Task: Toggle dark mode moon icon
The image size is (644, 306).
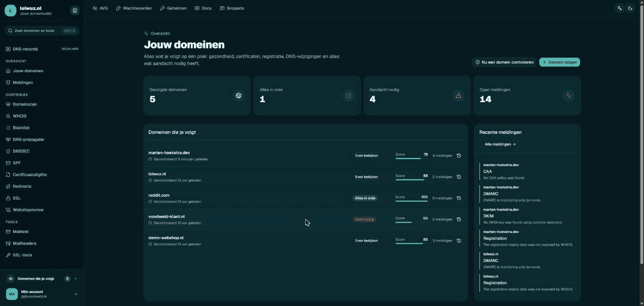Action: point(630,8)
